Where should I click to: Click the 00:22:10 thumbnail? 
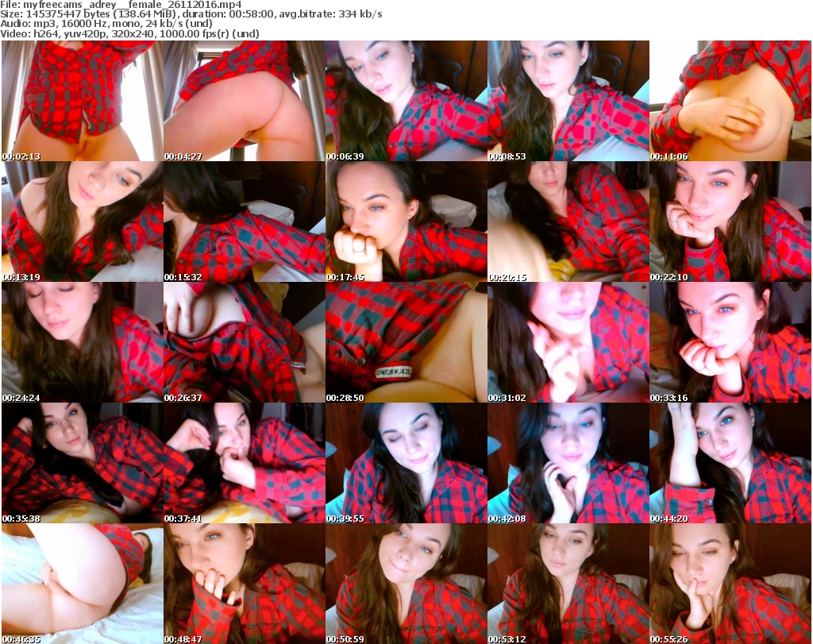[730, 222]
